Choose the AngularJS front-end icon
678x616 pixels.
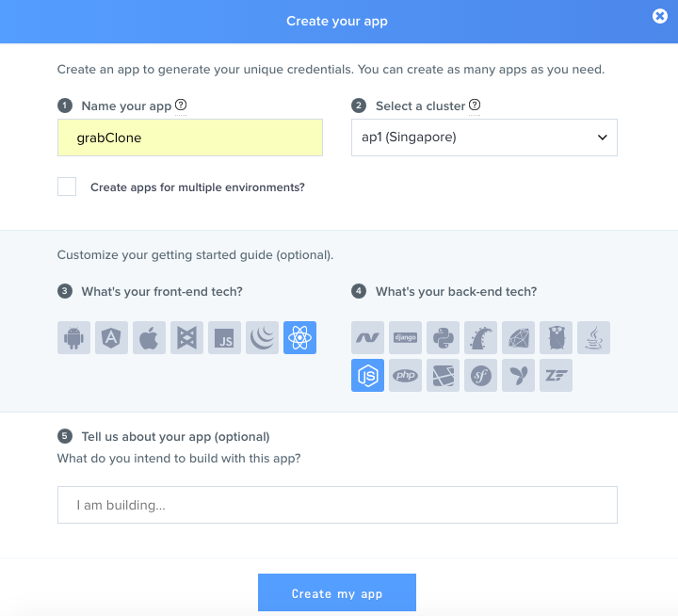coord(111,337)
